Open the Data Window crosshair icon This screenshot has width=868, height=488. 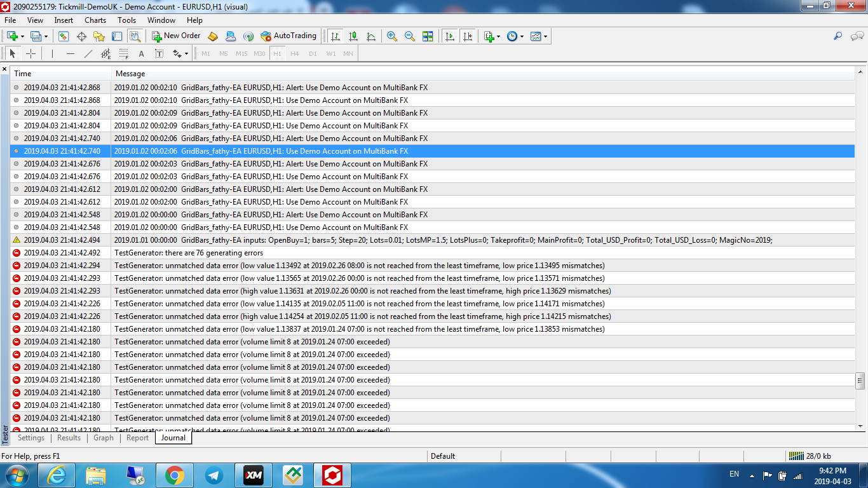pyautogui.click(x=81, y=36)
